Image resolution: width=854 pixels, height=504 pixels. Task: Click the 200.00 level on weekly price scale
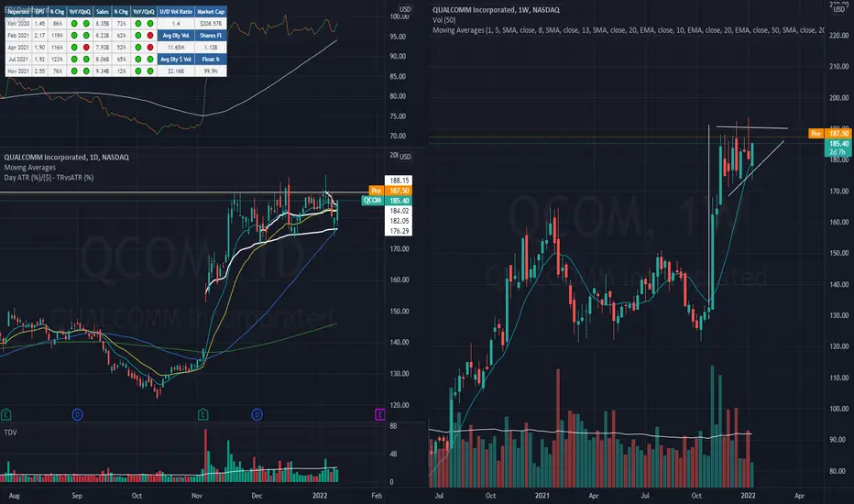(838, 98)
